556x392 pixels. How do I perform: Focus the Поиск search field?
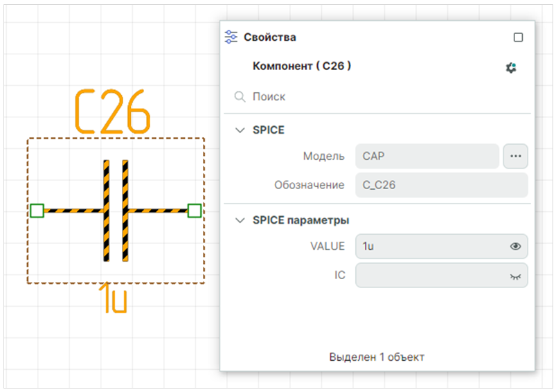pos(377,96)
